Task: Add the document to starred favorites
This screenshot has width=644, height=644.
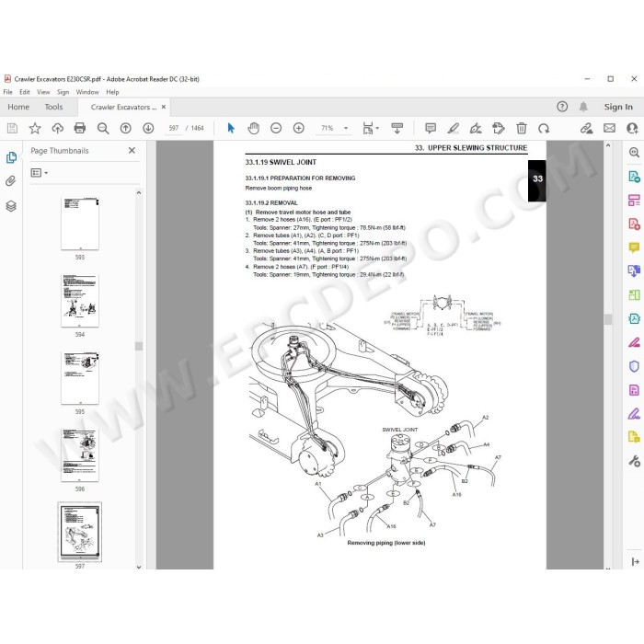Action: (35, 129)
